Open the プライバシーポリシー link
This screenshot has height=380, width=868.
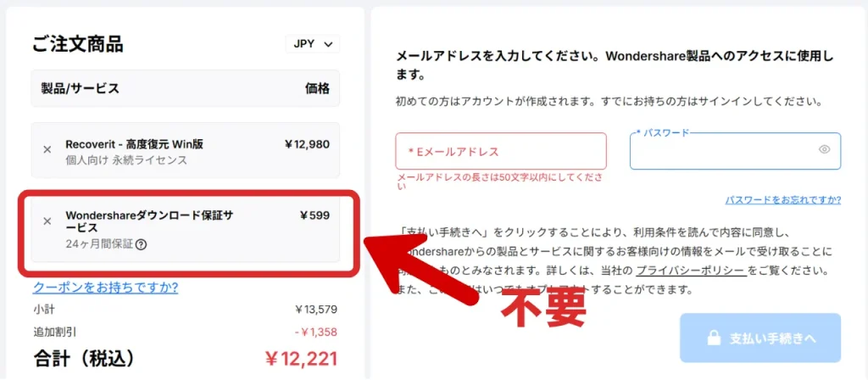click(x=691, y=270)
